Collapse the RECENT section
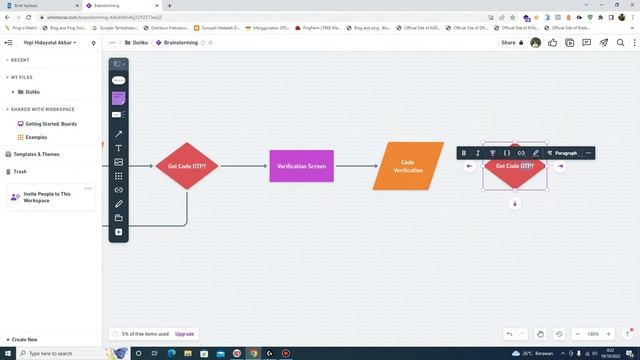This screenshot has width=640, height=360. 18,60
